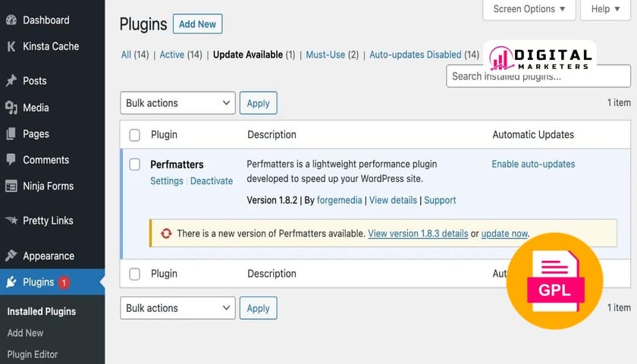This screenshot has width=637, height=364.
Task: Toggle select-all checkbox in table footer
Action: 135,274
